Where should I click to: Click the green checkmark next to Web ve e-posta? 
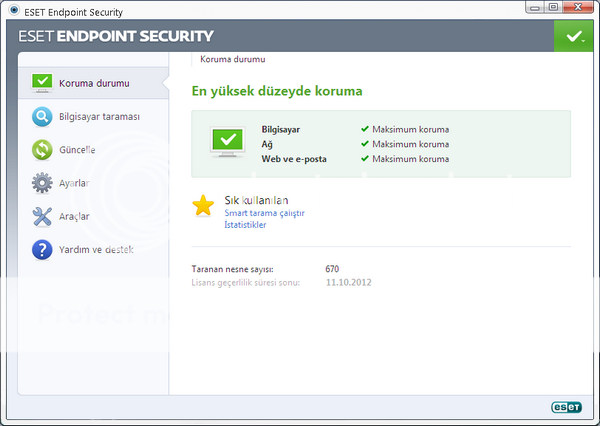tap(365, 158)
